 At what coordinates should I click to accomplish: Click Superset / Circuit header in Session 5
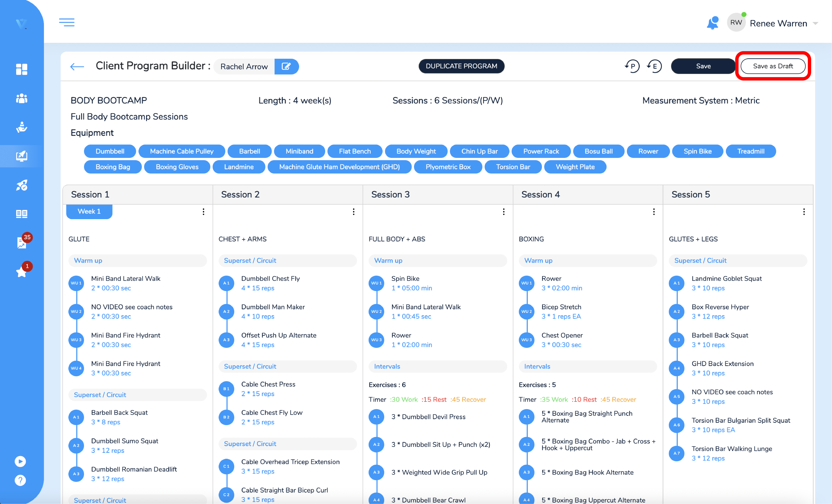point(738,261)
